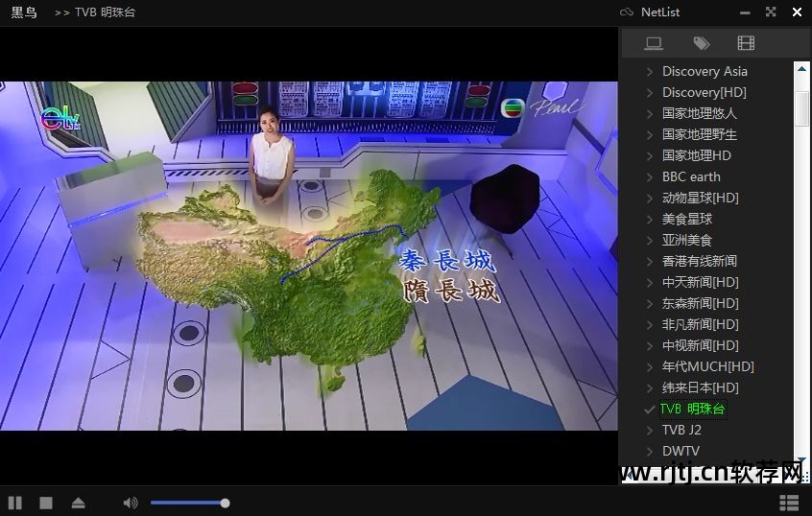Select DWTV in the channel list
The width and height of the screenshot is (812, 516).
click(x=681, y=451)
